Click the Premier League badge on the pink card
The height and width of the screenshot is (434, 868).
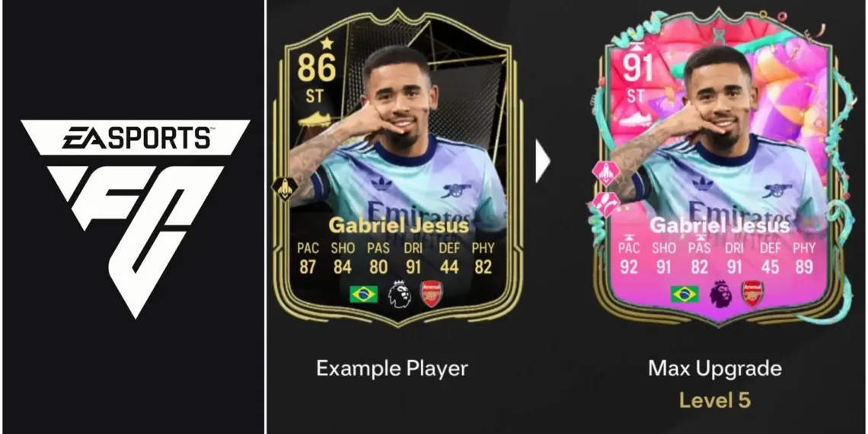tap(720, 294)
